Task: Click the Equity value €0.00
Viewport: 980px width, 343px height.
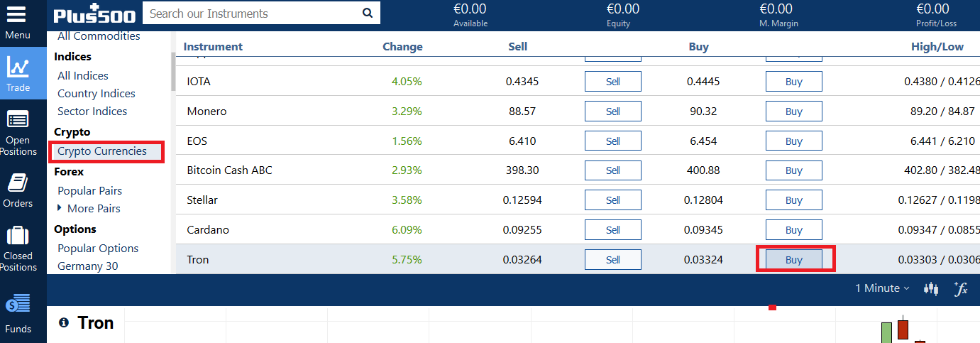Action: (x=622, y=9)
